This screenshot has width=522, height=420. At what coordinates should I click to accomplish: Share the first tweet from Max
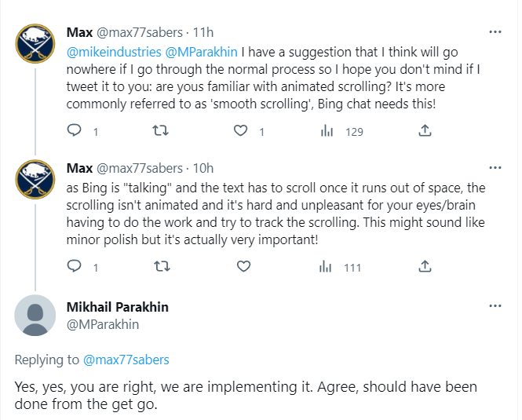point(425,130)
